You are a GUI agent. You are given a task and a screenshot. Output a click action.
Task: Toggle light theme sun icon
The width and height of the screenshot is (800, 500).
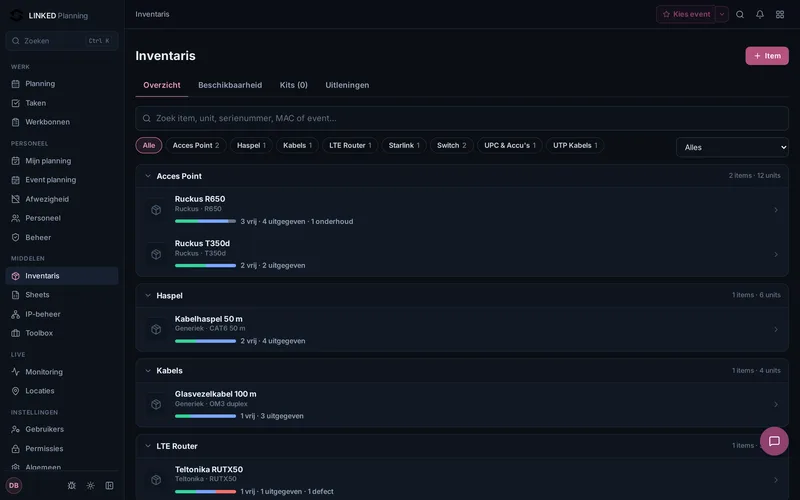[90, 486]
